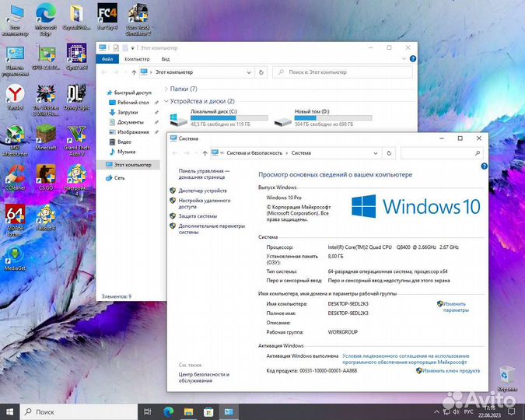
Task: Launch the CPU-Z x64 desktop shortcut
Action: [77, 57]
